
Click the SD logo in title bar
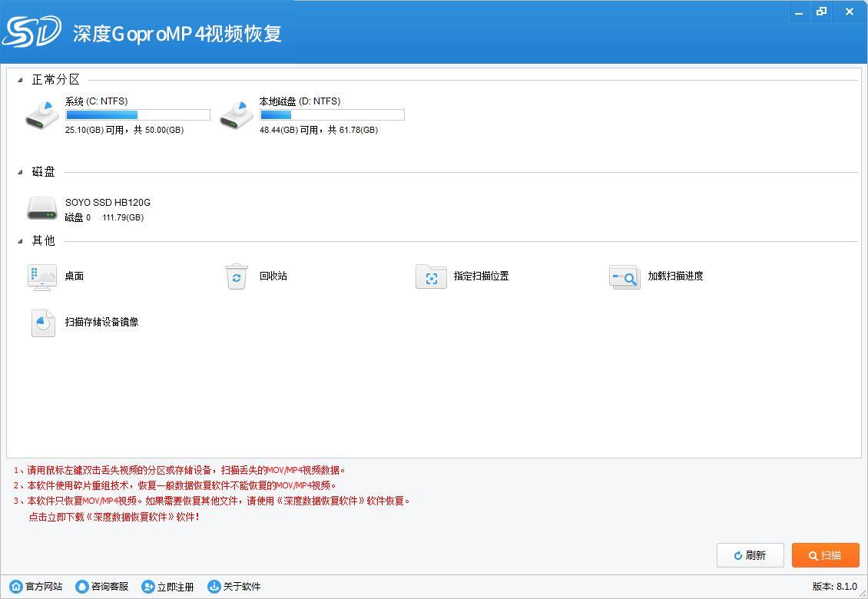31,31
